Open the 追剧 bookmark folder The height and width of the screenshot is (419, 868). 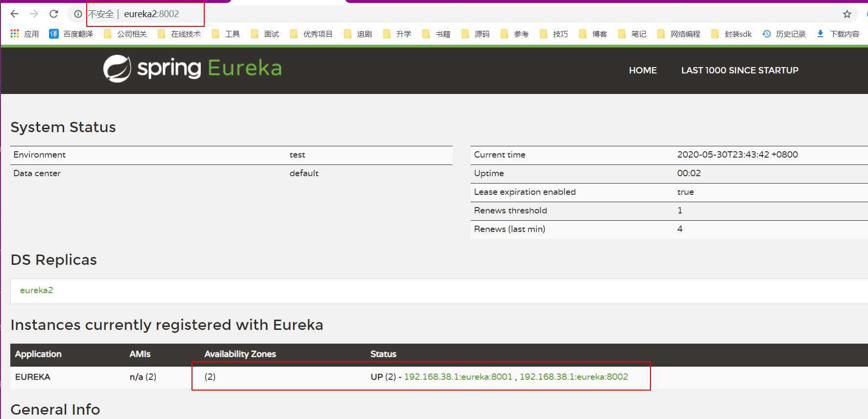[358, 34]
